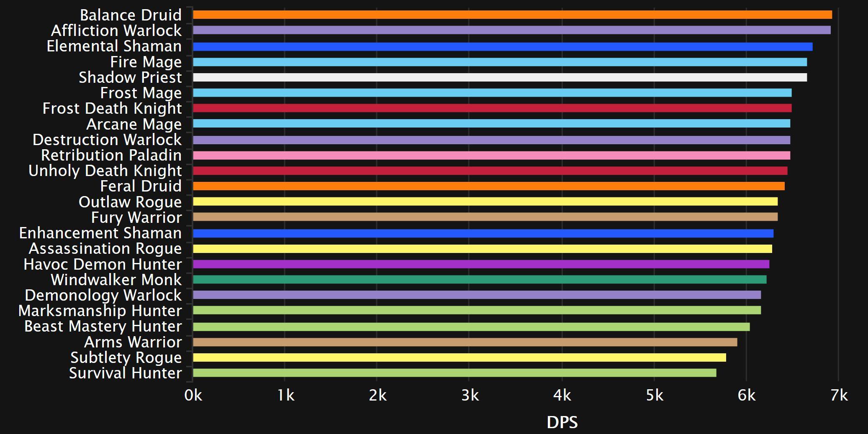Select the Enhancement Shaman label
Image resolution: width=868 pixels, height=434 pixels.
click(x=100, y=233)
